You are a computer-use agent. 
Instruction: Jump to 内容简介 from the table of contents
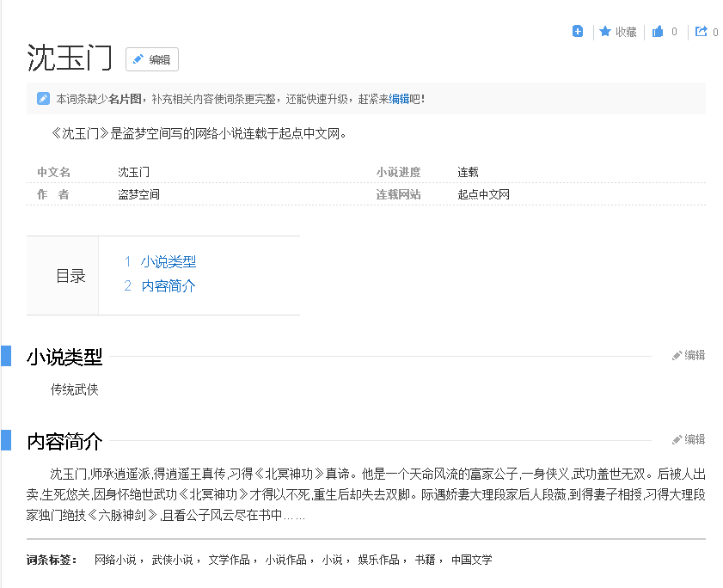pos(168,285)
